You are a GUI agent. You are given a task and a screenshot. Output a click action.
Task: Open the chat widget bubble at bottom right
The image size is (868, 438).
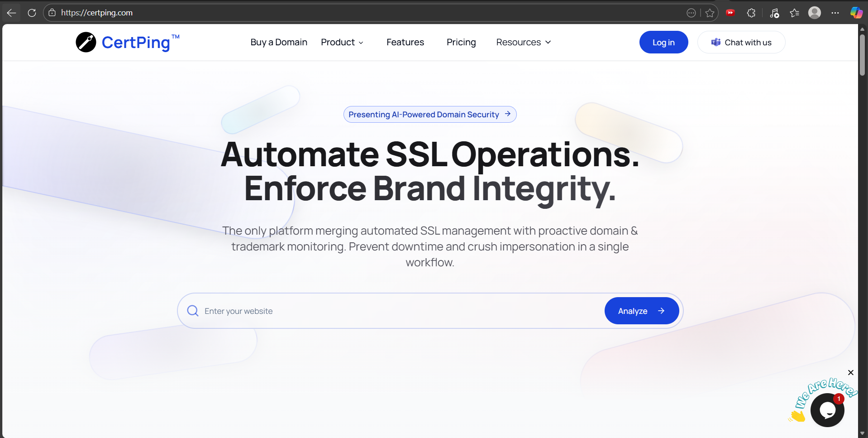(828, 409)
